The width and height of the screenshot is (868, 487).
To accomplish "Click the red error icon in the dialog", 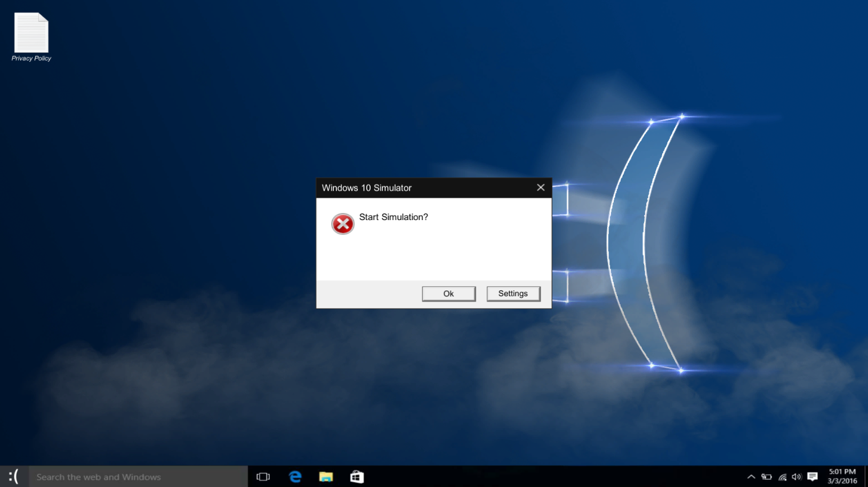I will point(342,224).
